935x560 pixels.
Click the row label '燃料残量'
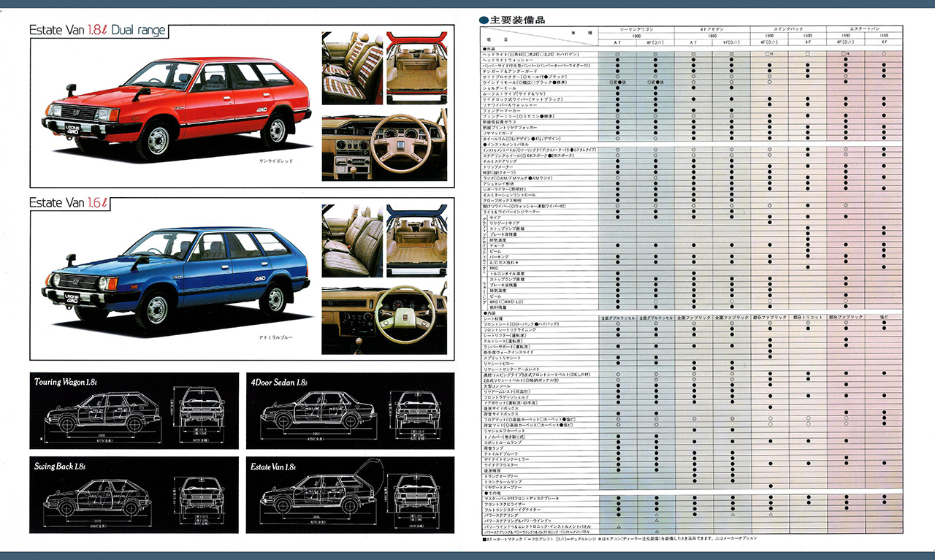click(x=499, y=307)
